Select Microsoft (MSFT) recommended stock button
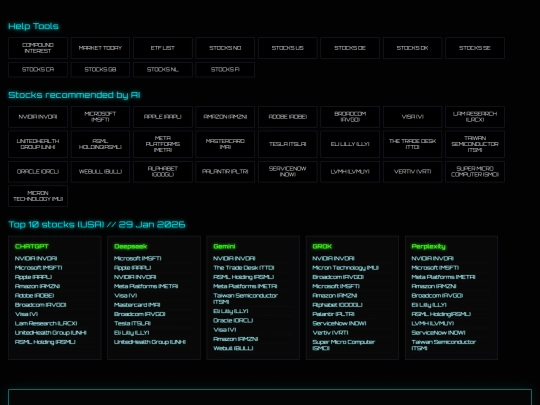Viewport: 540px width, 405px height. tap(100, 117)
